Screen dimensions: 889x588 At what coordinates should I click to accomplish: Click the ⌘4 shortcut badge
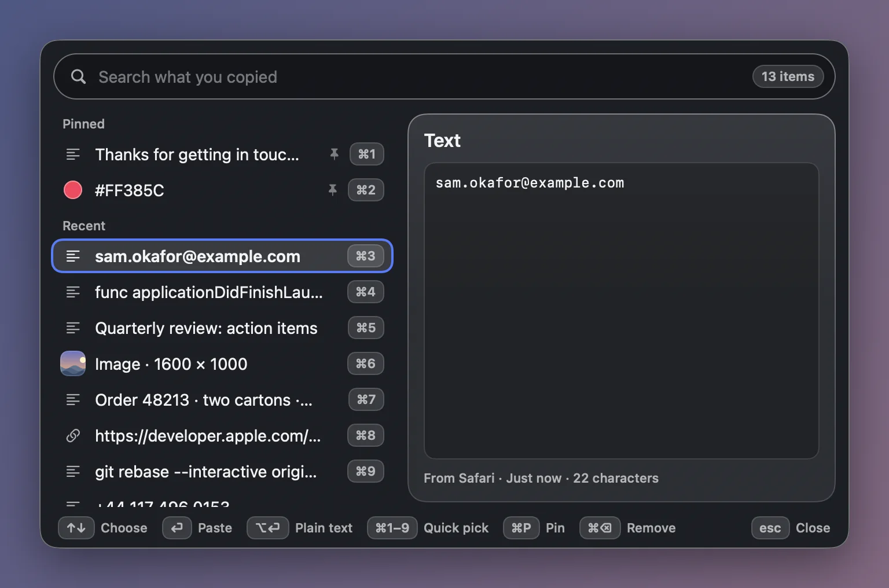(x=366, y=292)
